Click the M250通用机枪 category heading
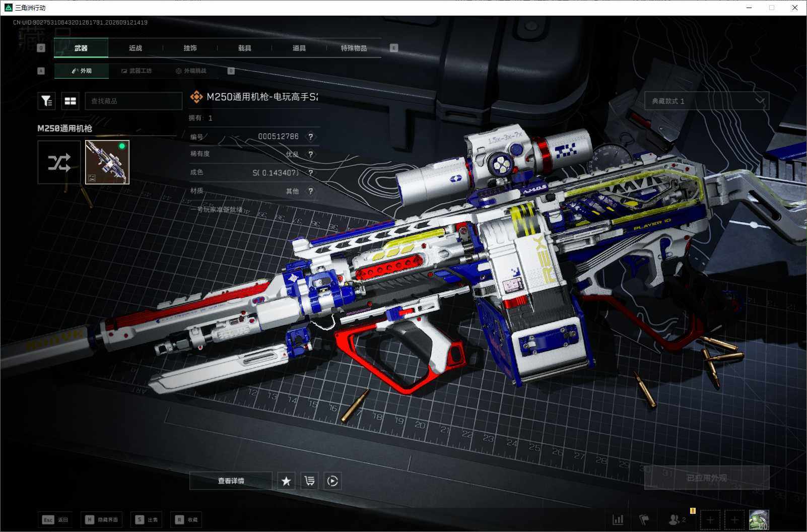 coord(65,128)
